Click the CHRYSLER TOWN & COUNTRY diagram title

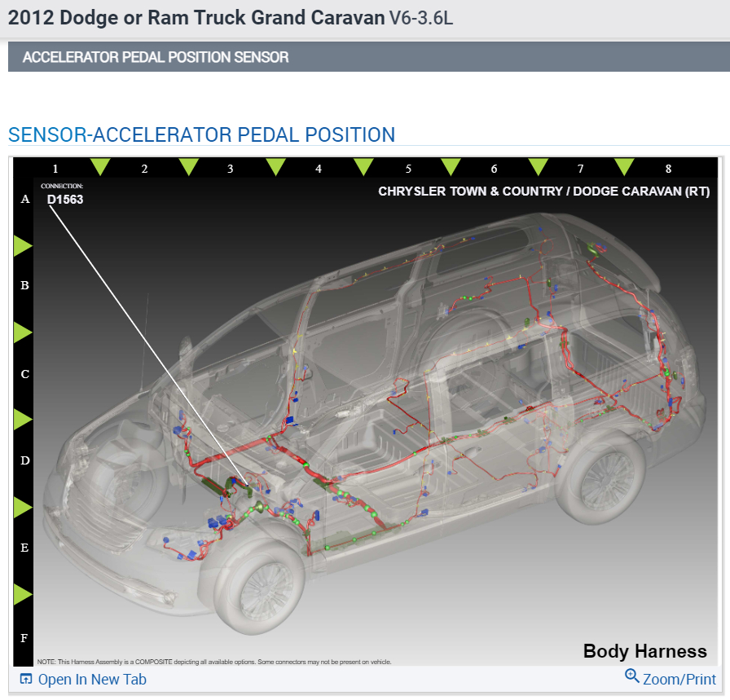tap(543, 192)
